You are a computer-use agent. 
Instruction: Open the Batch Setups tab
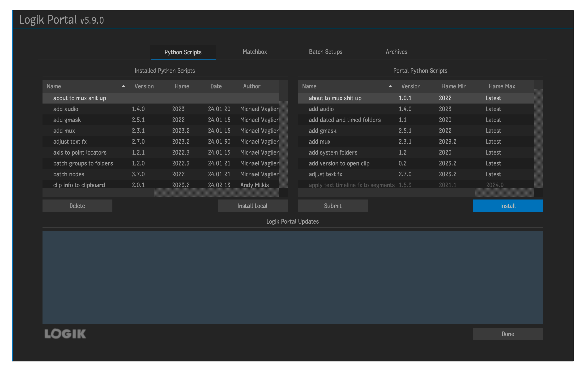(x=325, y=52)
